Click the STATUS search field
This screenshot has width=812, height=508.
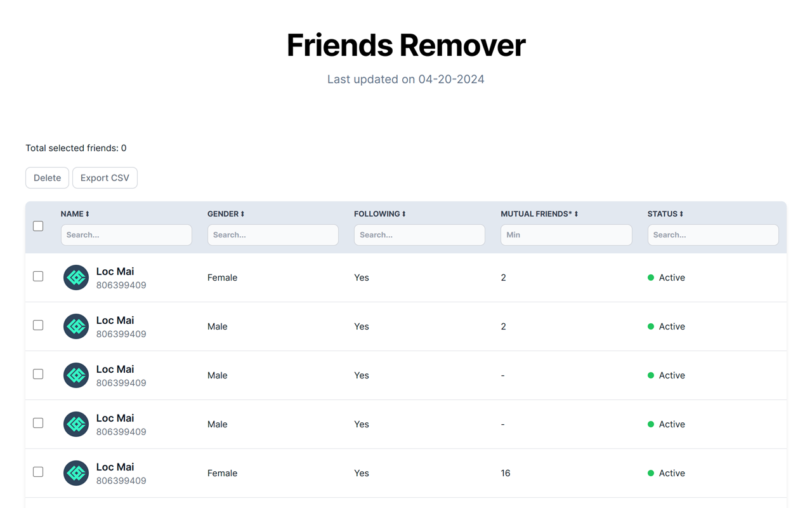click(x=712, y=235)
